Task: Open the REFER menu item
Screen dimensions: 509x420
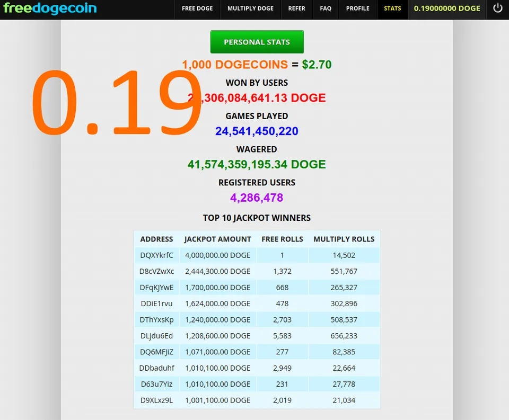Action: coord(297,8)
